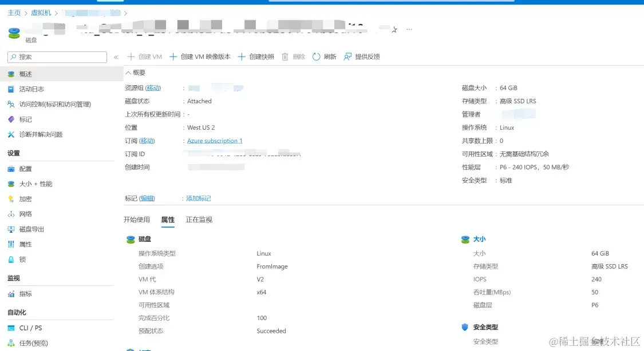Image resolution: width=644 pixels, height=351 pixels.
Task: Click the Edit (编辑) link beside Tags
Action: (147, 198)
